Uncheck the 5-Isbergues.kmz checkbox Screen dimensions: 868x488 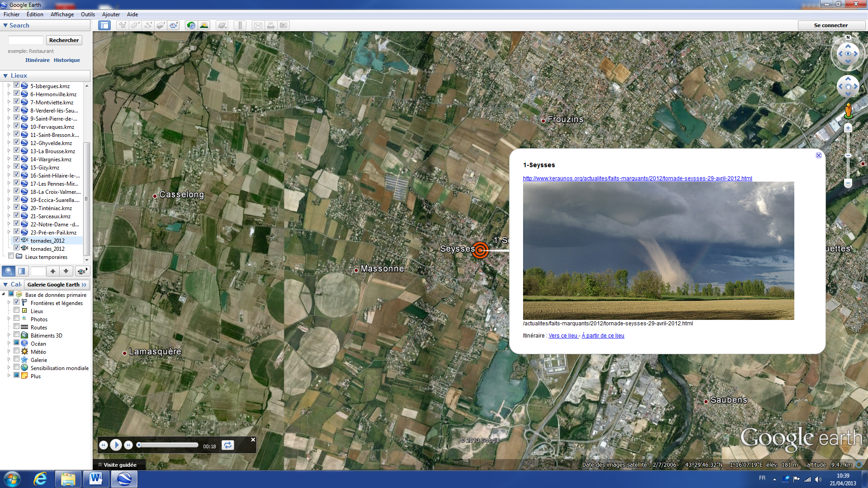16,85
